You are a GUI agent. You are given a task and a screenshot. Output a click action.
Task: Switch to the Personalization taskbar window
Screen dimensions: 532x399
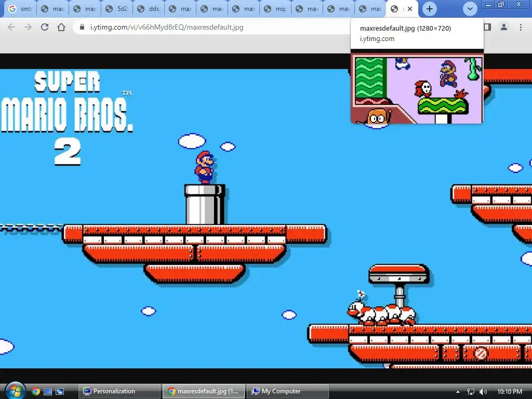point(119,391)
